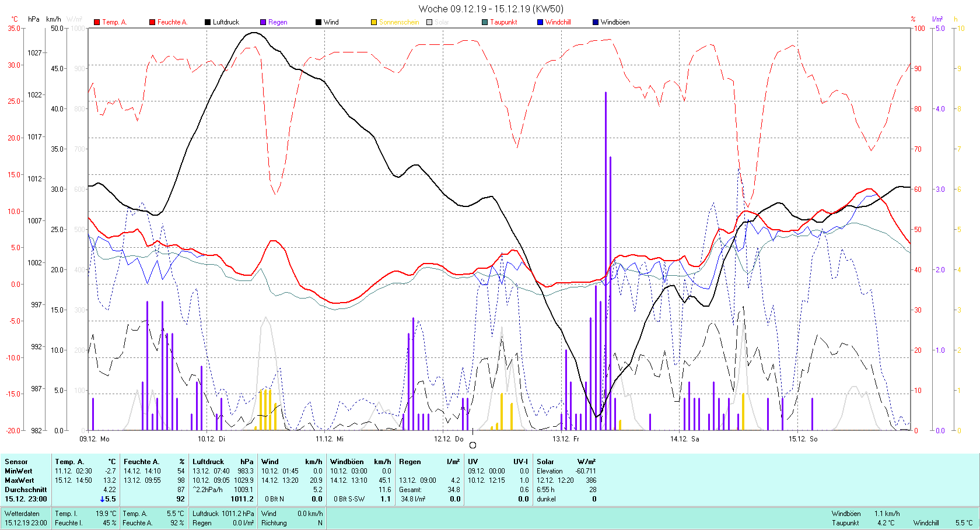Click the Temp. A. column header in the table

[85, 462]
